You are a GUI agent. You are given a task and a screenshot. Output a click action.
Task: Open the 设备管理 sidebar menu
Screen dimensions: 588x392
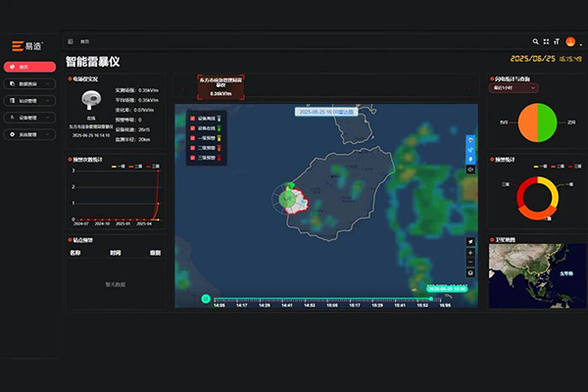(29, 118)
